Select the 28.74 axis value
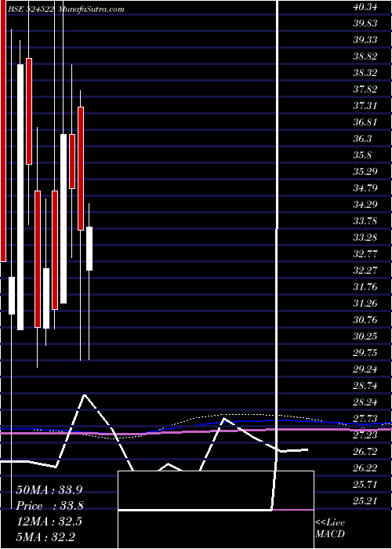 [x=365, y=386]
